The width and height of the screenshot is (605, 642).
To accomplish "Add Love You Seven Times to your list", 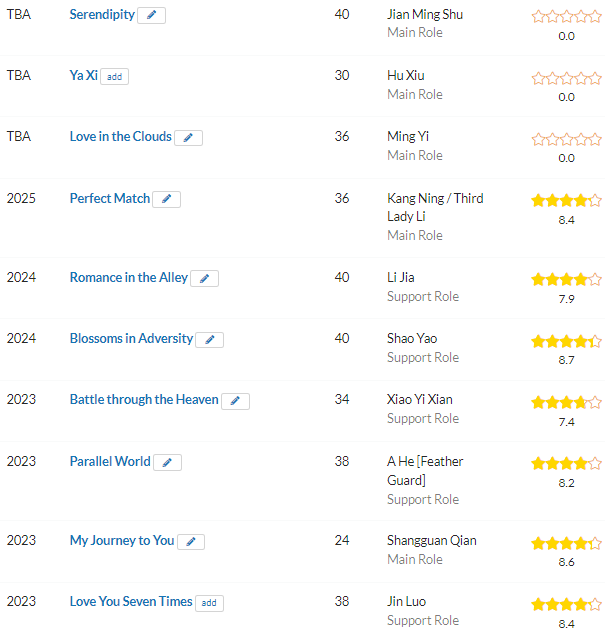I will pos(209,603).
